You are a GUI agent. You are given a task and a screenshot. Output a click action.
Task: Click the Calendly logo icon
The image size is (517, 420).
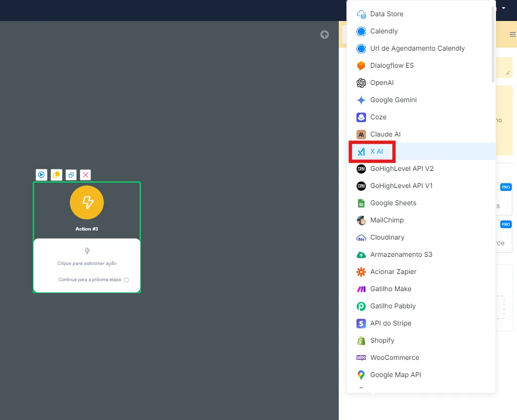click(x=361, y=31)
